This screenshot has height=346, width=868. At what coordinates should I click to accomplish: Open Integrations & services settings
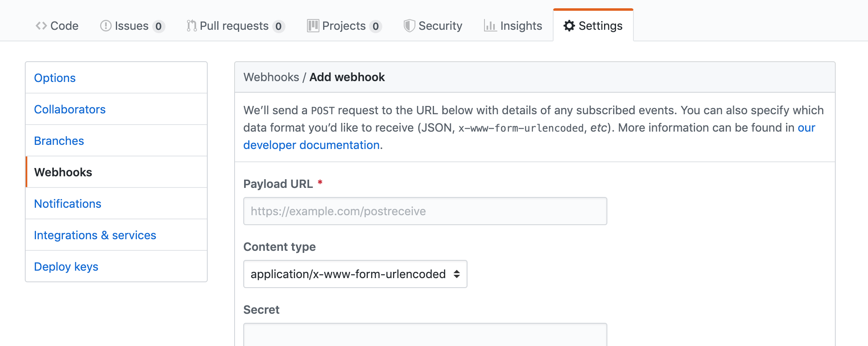click(95, 235)
